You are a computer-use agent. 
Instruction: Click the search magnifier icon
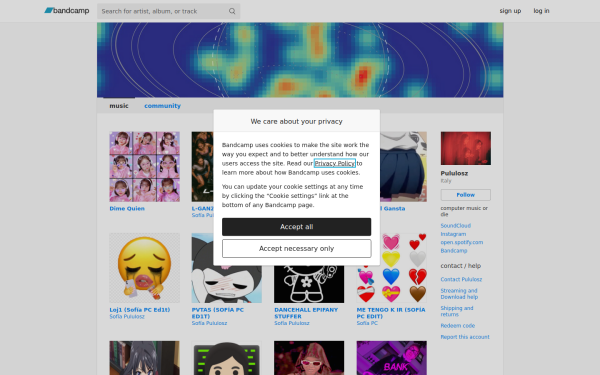click(232, 11)
